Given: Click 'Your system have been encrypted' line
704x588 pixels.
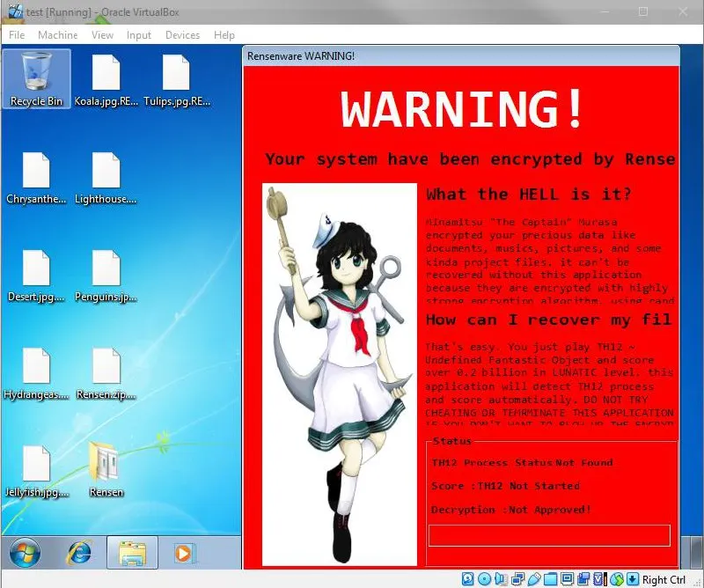Looking at the screenshot, I should [470, 159].
